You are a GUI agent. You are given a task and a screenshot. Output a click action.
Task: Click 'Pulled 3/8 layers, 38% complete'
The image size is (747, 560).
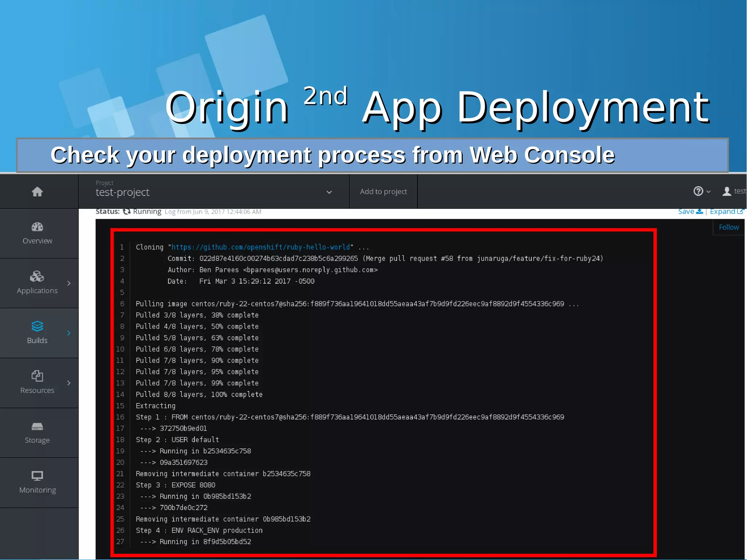tap(197, 315)
